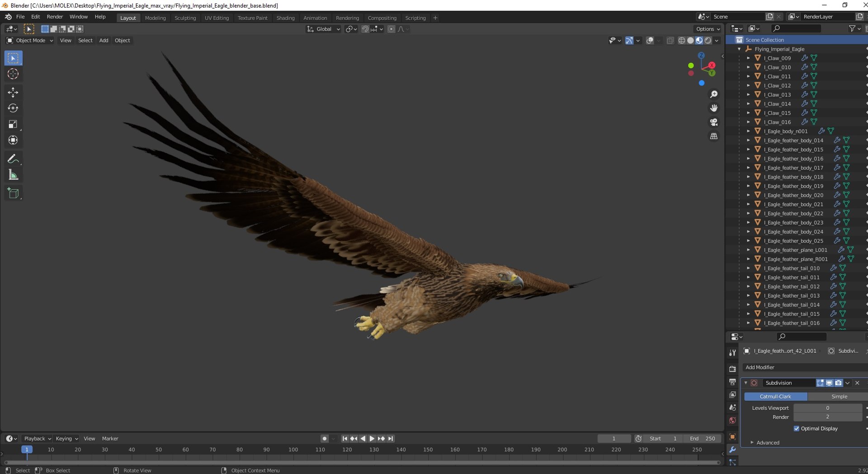
Task: Click the pan view hand icon
Action: (713, 108)
